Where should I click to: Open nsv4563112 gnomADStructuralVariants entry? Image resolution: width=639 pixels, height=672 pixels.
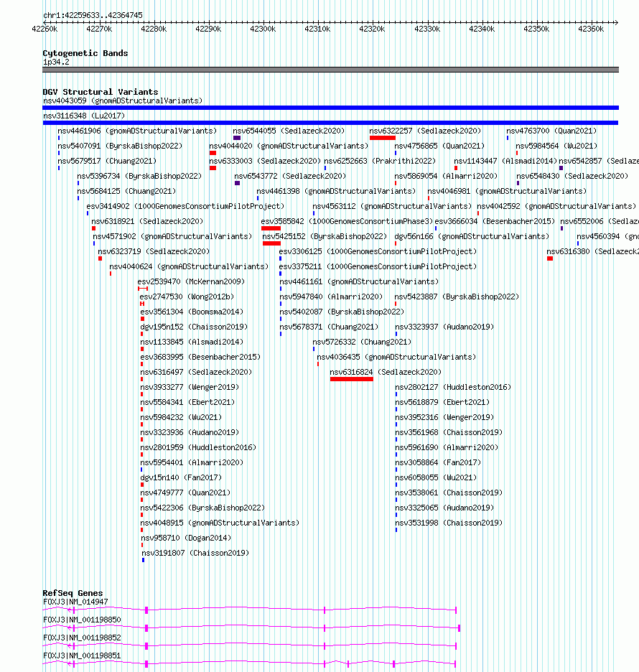pyautogui.click(x=392, y=206)
